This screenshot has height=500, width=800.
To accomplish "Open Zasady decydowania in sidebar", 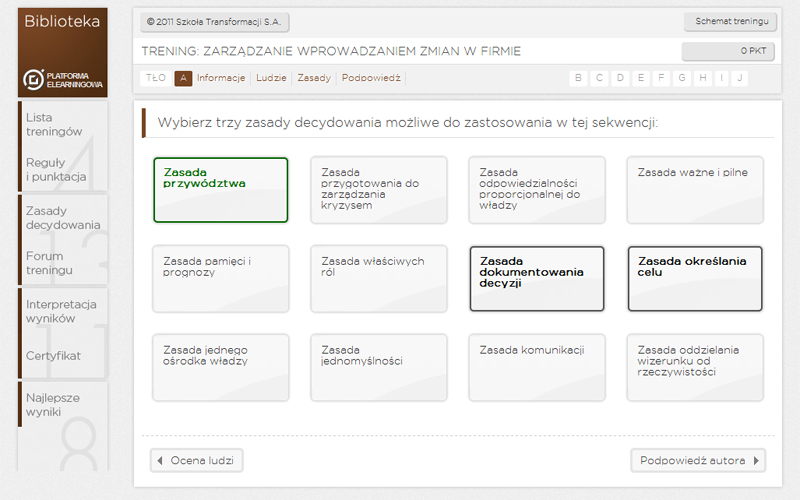I will click(63, 218).
